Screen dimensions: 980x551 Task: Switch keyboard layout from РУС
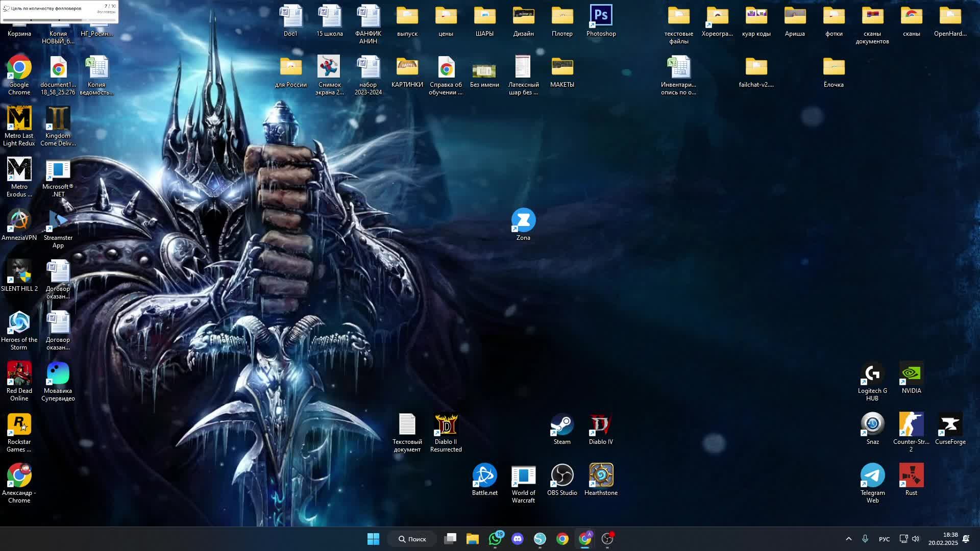[884, 539]
